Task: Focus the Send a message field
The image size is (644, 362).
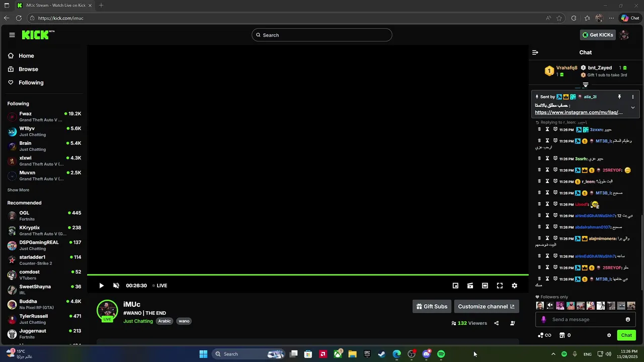Action: click(x=586, y=319)
